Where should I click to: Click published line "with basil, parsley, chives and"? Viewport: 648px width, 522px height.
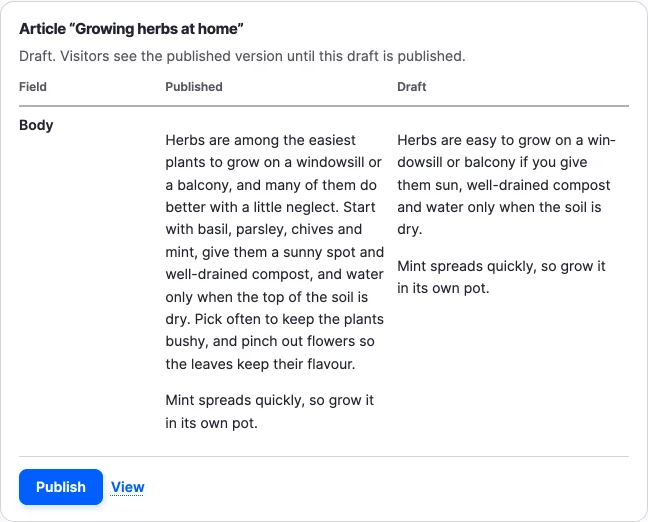click(x=264, y=229)
